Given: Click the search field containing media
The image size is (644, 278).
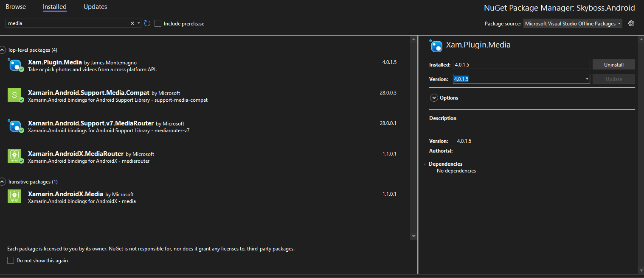Looking at the screenshot, I should (x=68, y=23).
